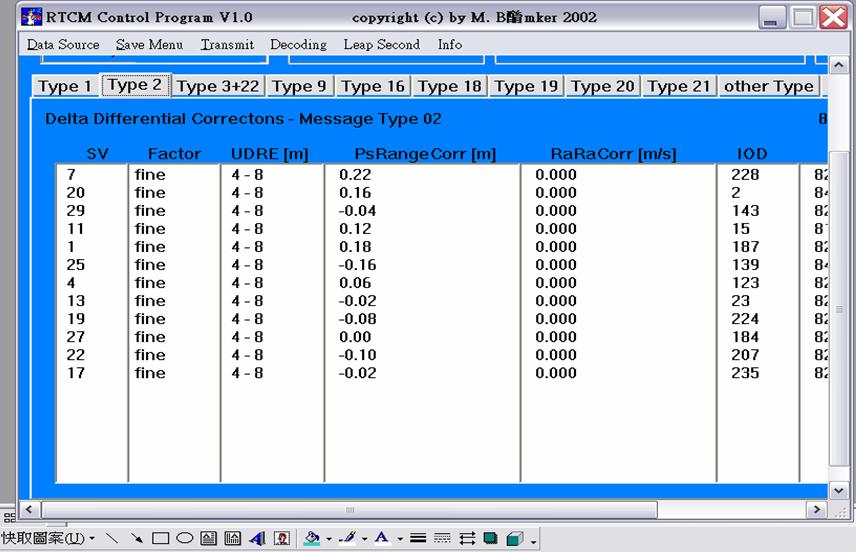This screenshot has width=856, height=552.
Task: Insert a vertical text box
Action: (x=233, y=539)
